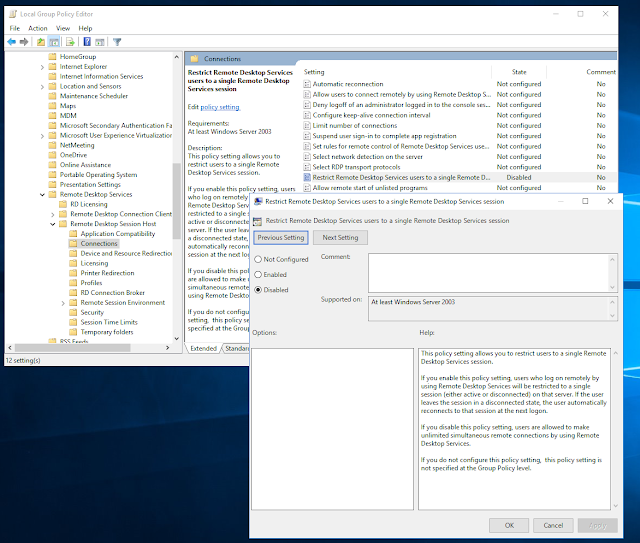Click the Help text scroll down arrow

tap(616, 506)
